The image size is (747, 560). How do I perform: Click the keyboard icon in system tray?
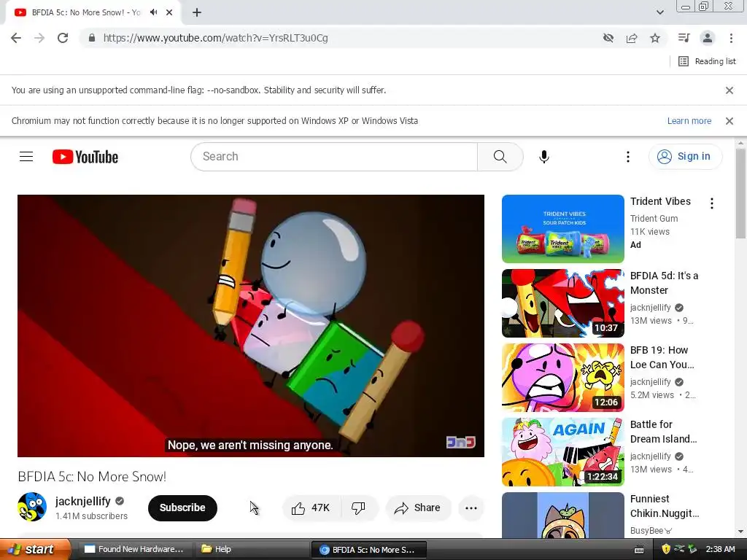(x=639, y=550)
